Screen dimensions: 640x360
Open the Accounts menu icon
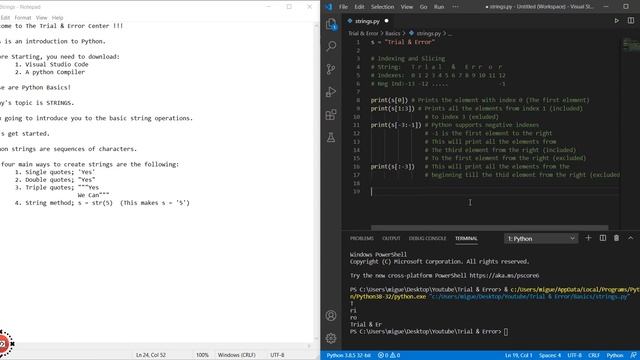click(331, 316)
